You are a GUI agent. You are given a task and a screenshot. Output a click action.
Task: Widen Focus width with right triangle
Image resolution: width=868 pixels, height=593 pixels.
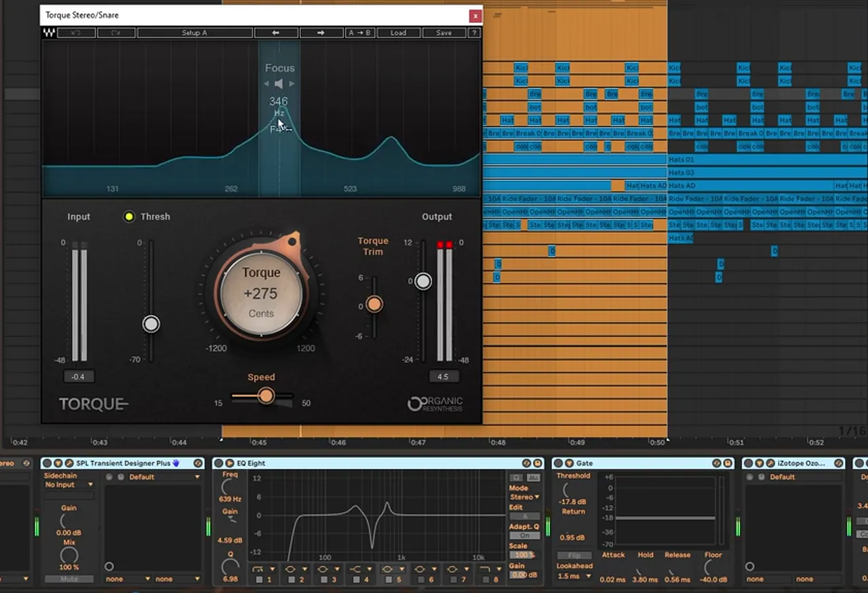click(292, 83)
